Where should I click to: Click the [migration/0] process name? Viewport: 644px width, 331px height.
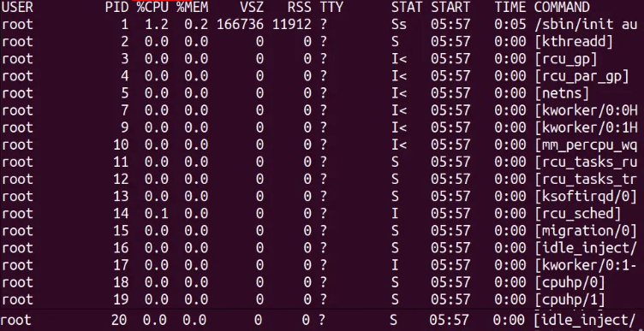click(x=586, y=231)
